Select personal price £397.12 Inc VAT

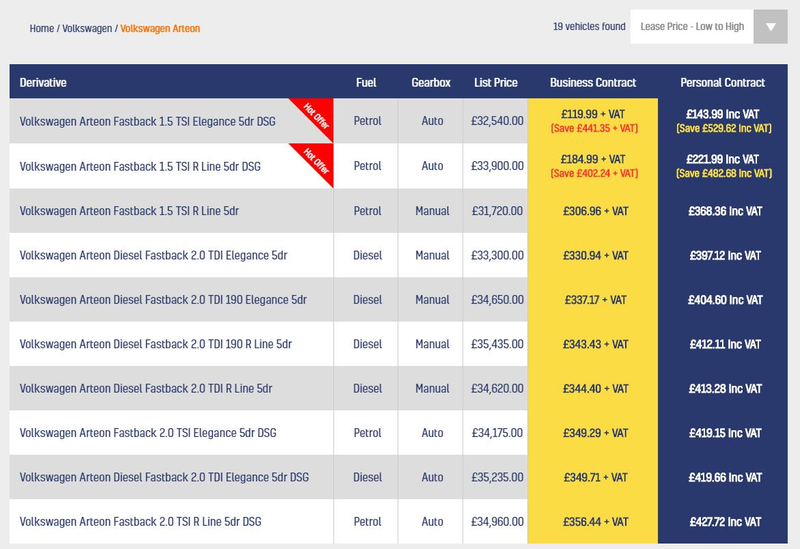click(725, 256)
